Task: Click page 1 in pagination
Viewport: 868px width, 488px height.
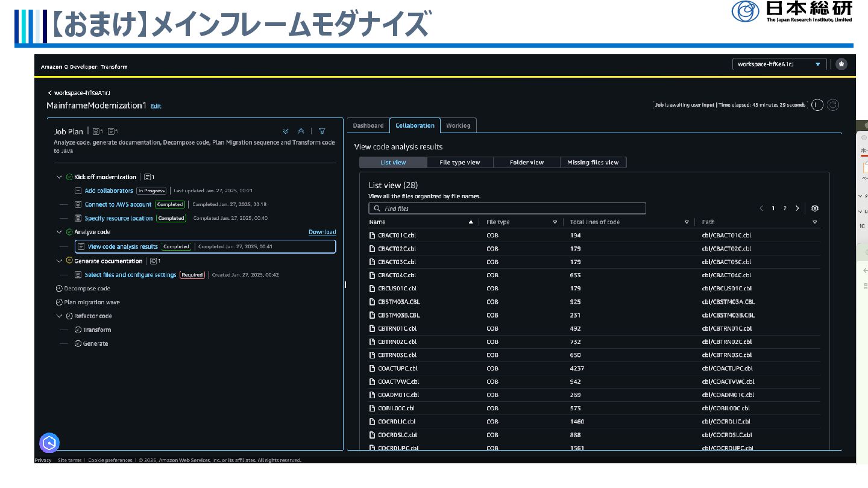Action: pos(773,208)
